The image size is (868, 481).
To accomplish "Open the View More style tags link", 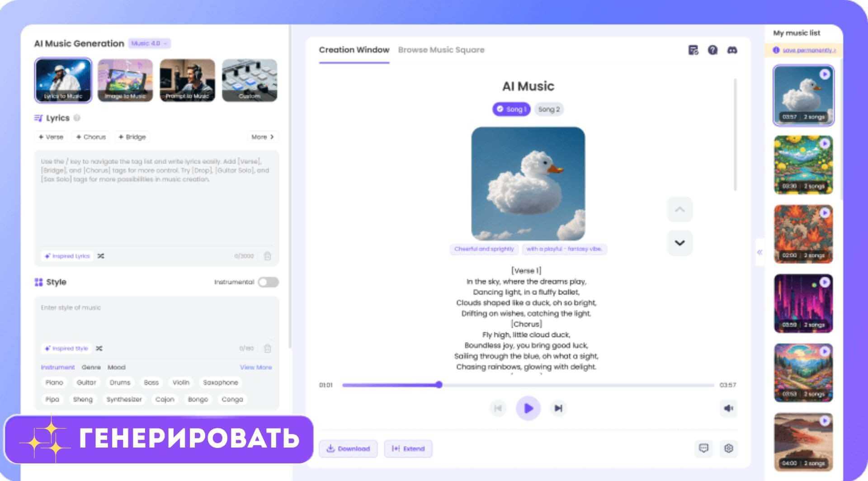I will pos(256,368).
